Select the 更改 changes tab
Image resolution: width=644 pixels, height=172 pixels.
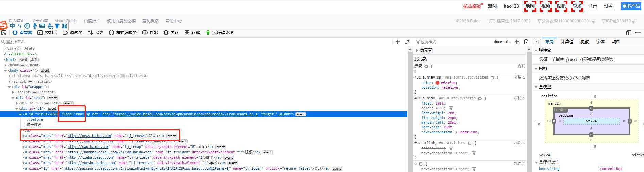584,42
